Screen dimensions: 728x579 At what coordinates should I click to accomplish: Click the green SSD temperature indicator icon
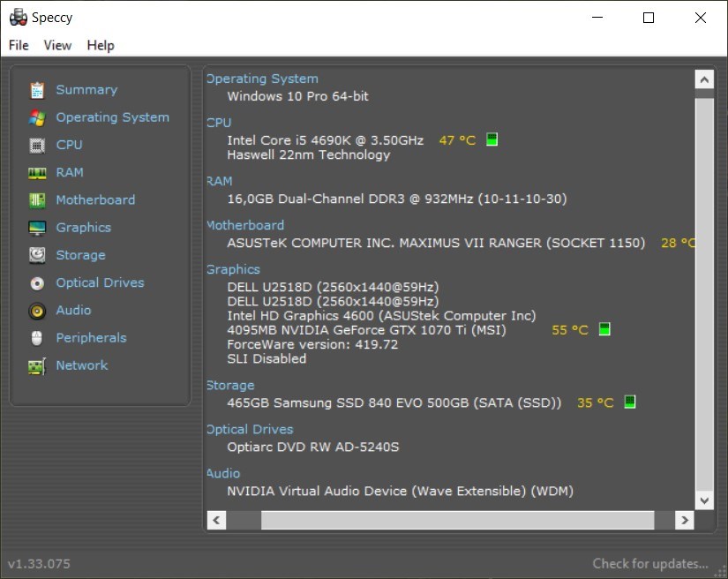629,402
